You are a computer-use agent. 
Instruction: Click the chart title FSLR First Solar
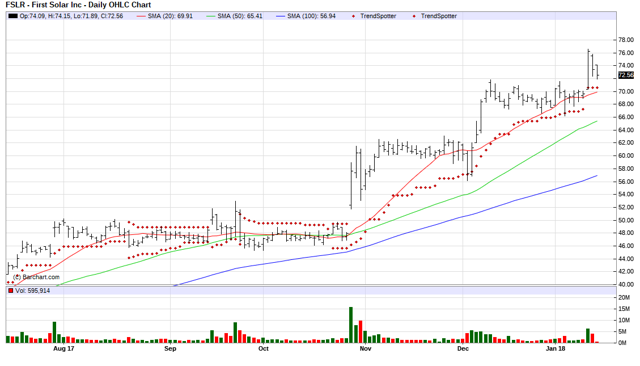[78, 5]
